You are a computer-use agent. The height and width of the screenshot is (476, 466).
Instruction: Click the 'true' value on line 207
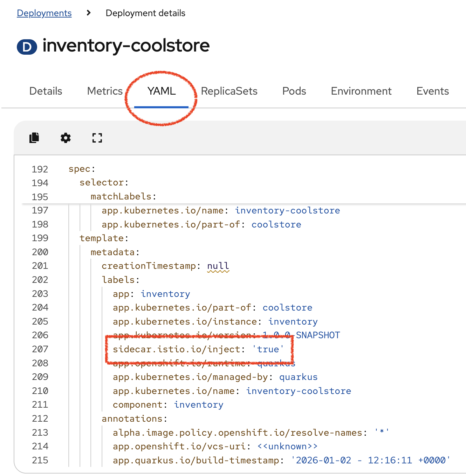[267, 349]
